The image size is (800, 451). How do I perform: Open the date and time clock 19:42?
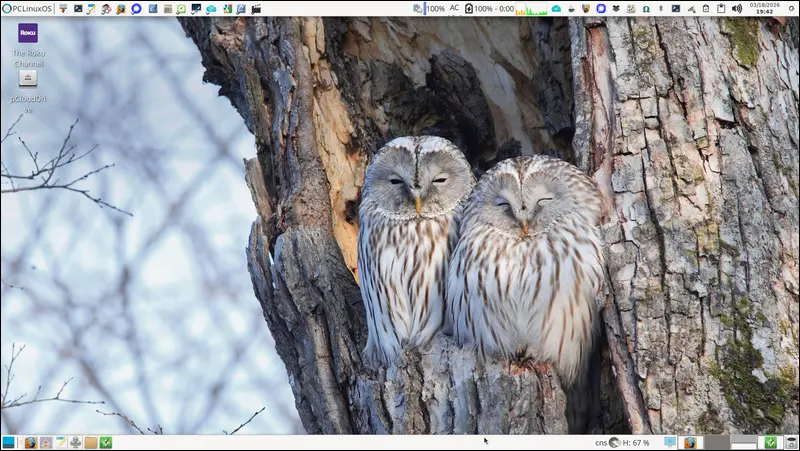coord(764,8)
